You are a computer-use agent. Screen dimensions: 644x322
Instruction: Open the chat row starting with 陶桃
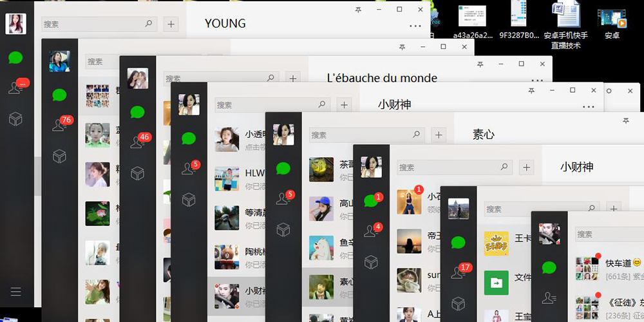coord(236,257)
